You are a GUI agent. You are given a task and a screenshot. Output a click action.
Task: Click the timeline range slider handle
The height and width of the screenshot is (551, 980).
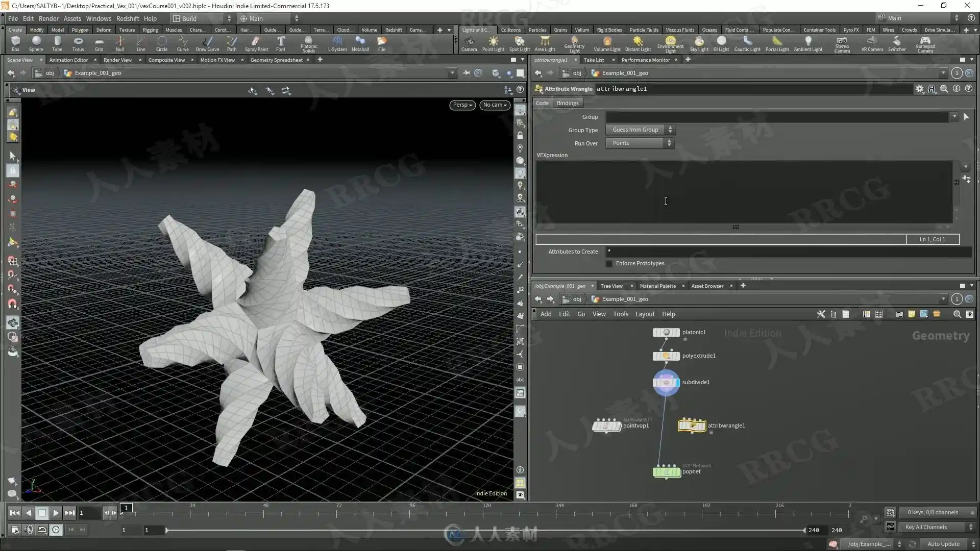pos(167,531)
